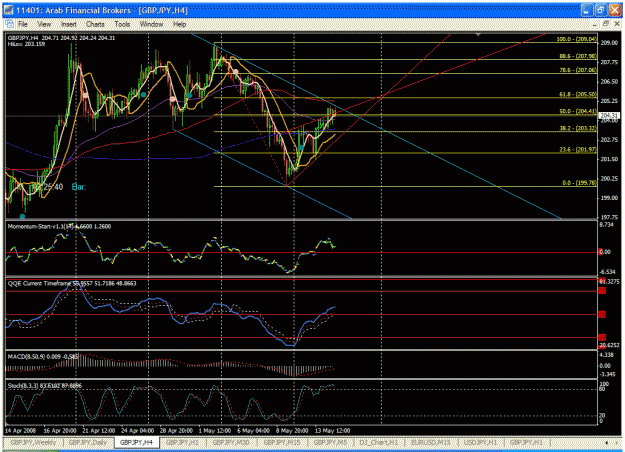This screenshot has height=452, width=625.
Task: Click the 50.0 - (204.41) Fibonacci label
Action: click(578, 111)
